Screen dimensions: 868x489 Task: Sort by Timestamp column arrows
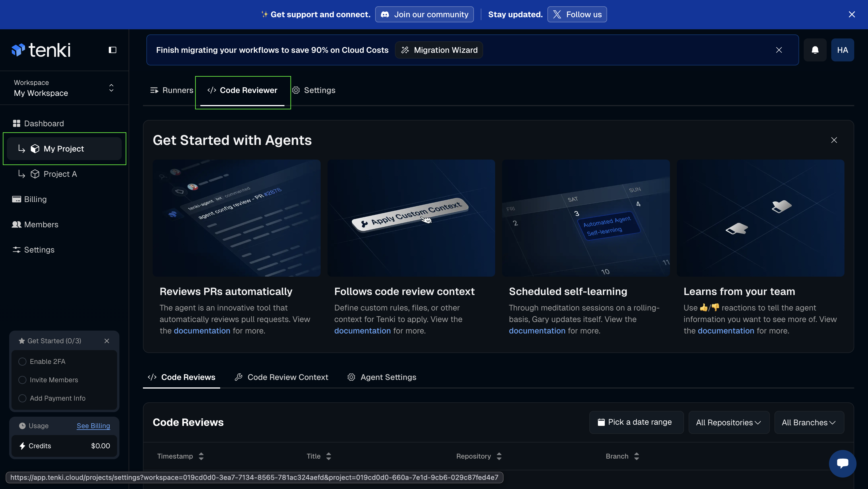coord(201,456)
